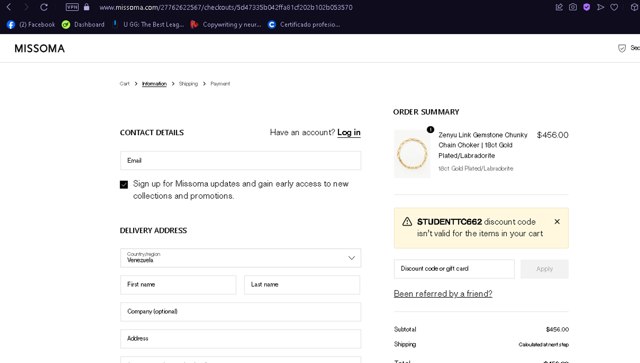Viewport: 640px width, 363px height.
Task: Click the padlock site security icon
Action: pos(87,7)
